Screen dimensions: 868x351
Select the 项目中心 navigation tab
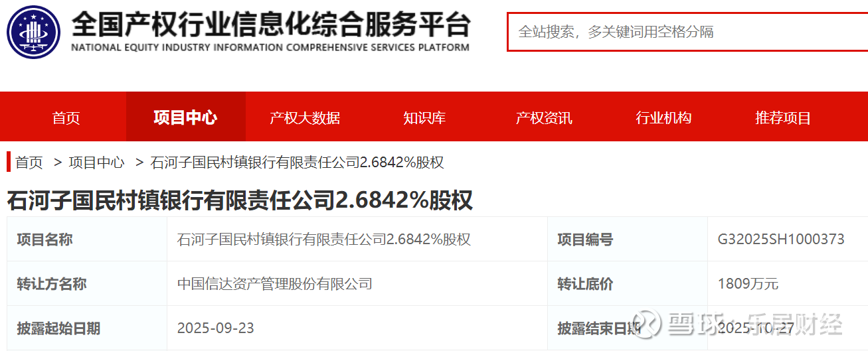(185, 117)
